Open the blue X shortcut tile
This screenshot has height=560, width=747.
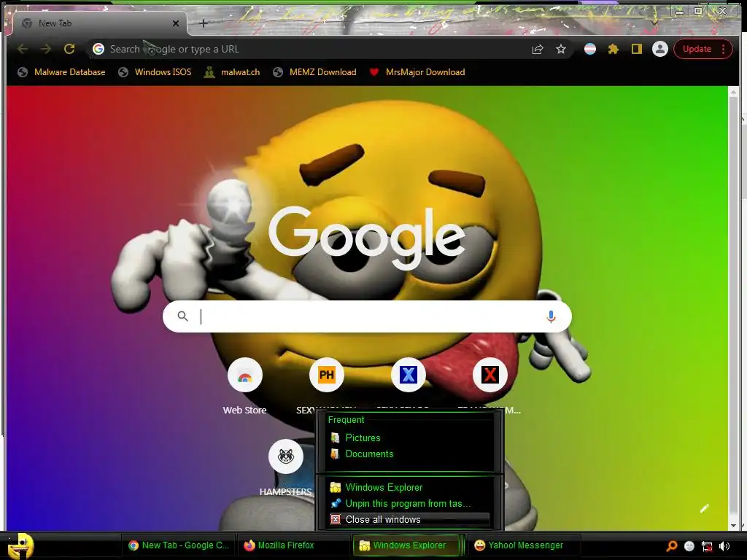click(x=409, y=376)
